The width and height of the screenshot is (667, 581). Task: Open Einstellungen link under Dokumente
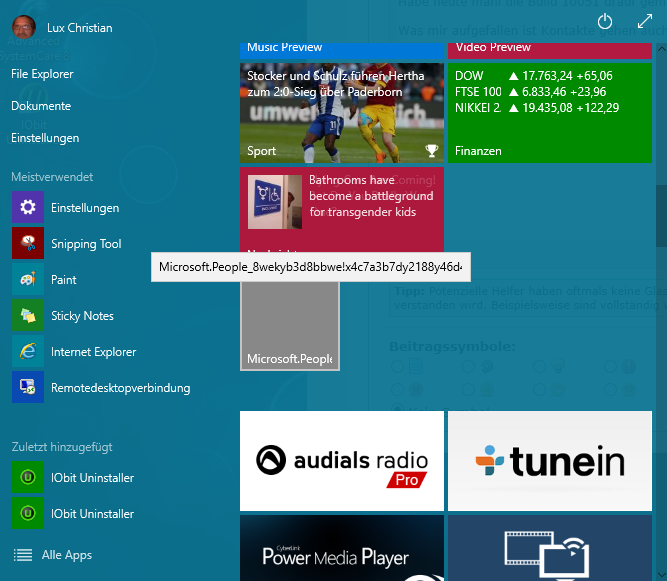(x=45, y=138)
